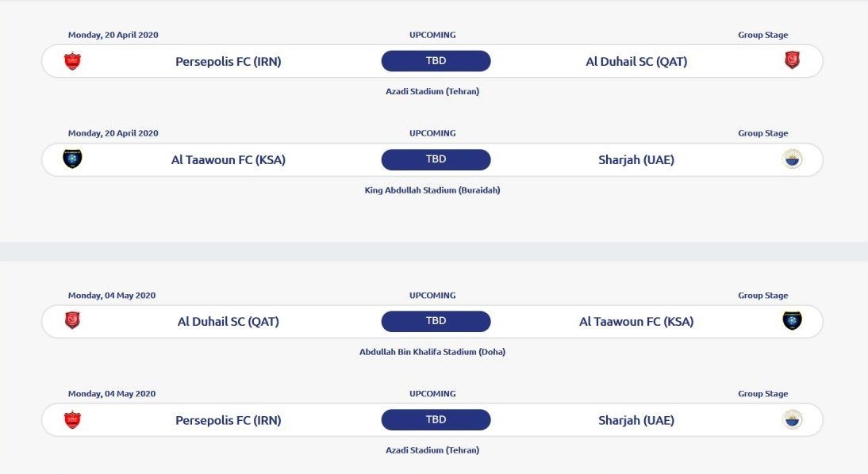Viewport: 868px width, 474px height.
Task: Click TBD on the Al Taawoun versus Sharjah match
Action: pyautogui.click(x=436, y=159)
